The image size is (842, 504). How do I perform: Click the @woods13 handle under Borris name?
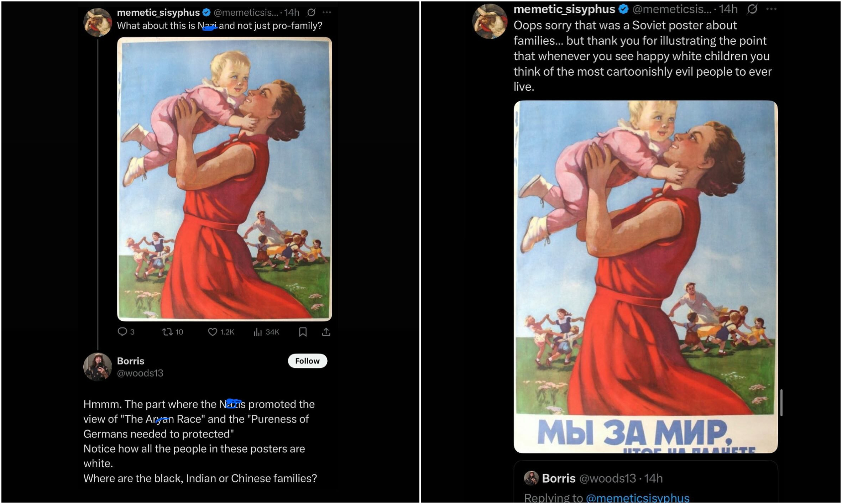coord(140,373)
